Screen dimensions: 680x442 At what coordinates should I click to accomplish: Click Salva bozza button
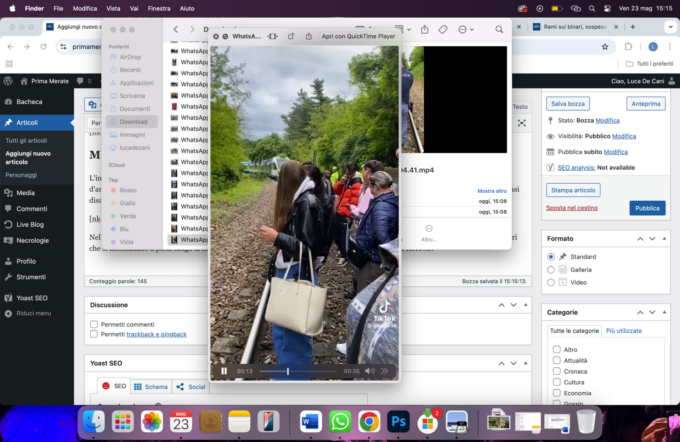(568, 104)
